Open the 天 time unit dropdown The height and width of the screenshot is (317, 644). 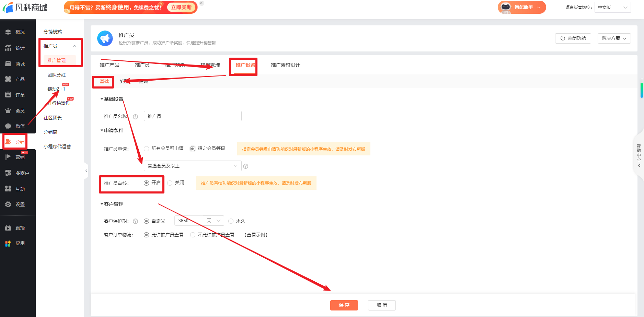click(x=214, y=221)
